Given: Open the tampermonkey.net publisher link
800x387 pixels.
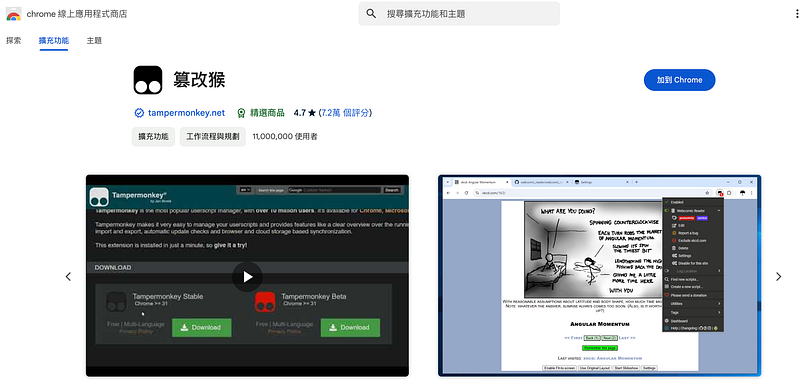Looking at the screenshot, I should pyautogui.click(x=186, y=113).
